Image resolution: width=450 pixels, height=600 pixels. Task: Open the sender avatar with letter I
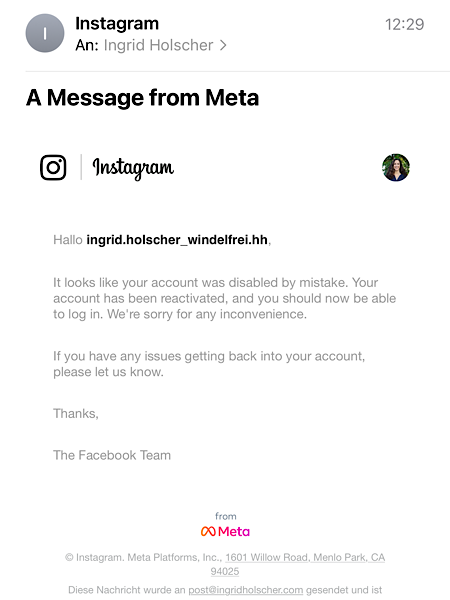[45, 33]
